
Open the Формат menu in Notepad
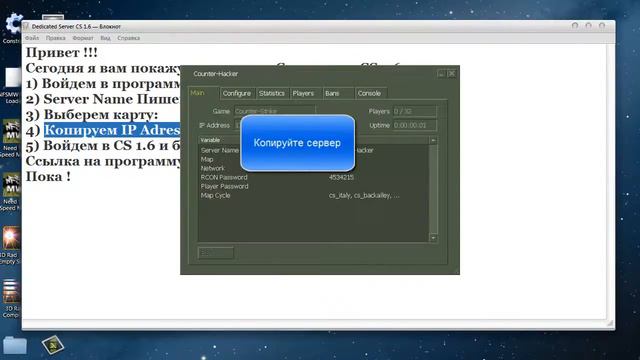tap(83, 38)
